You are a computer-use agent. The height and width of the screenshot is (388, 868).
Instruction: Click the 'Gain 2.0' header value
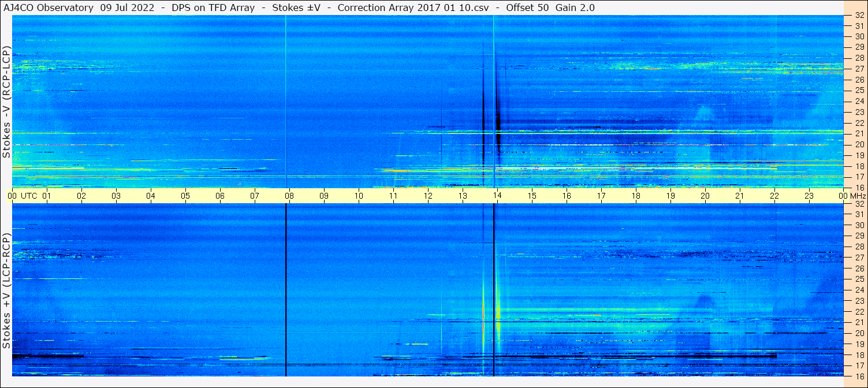pos(575,8)
